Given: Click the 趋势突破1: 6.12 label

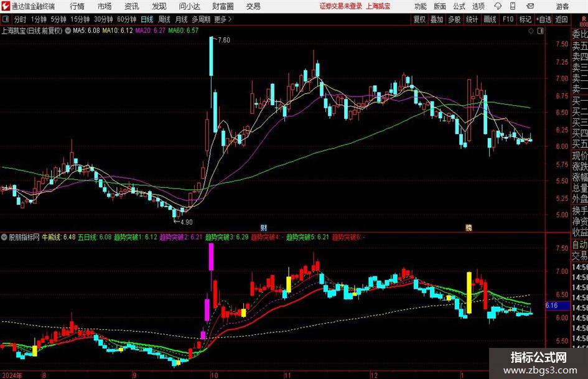Looking at the screenshot, I should 136,237.
